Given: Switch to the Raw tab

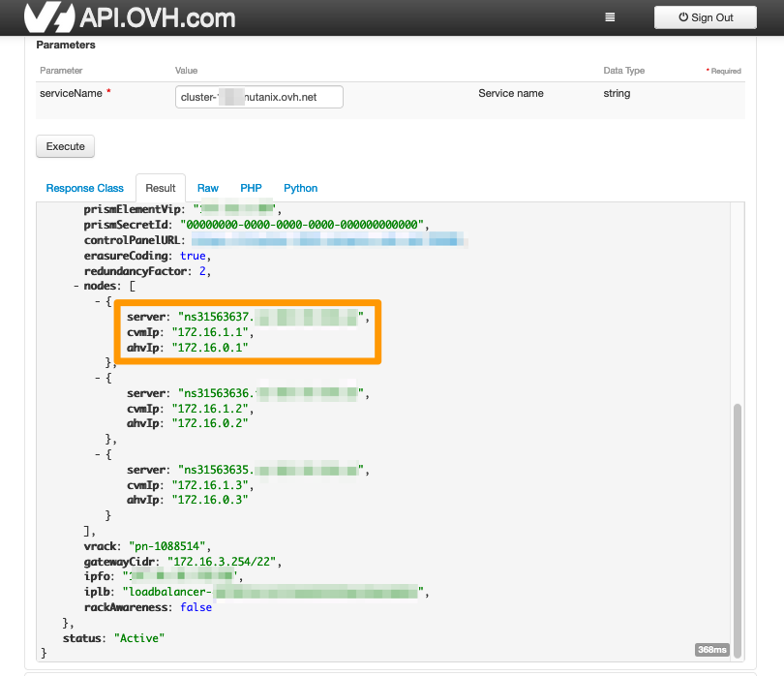Looking at the screenshot, I should pyautogui.click(x=207, y=188).
